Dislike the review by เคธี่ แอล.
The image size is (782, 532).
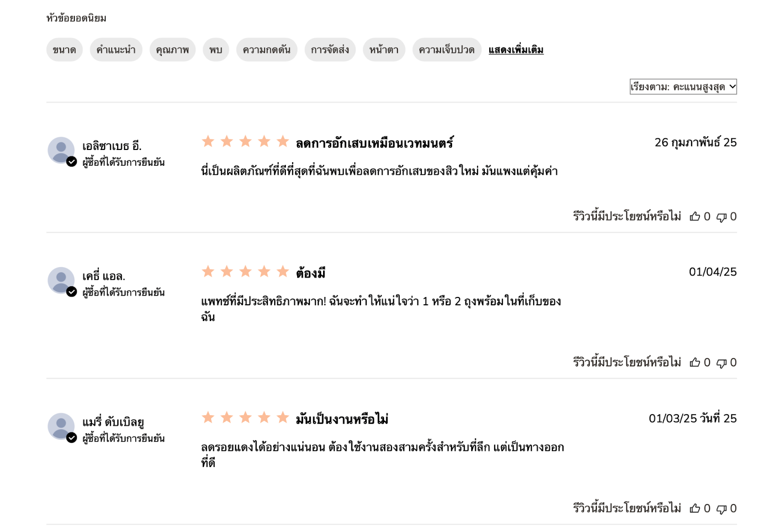(721, 363)
